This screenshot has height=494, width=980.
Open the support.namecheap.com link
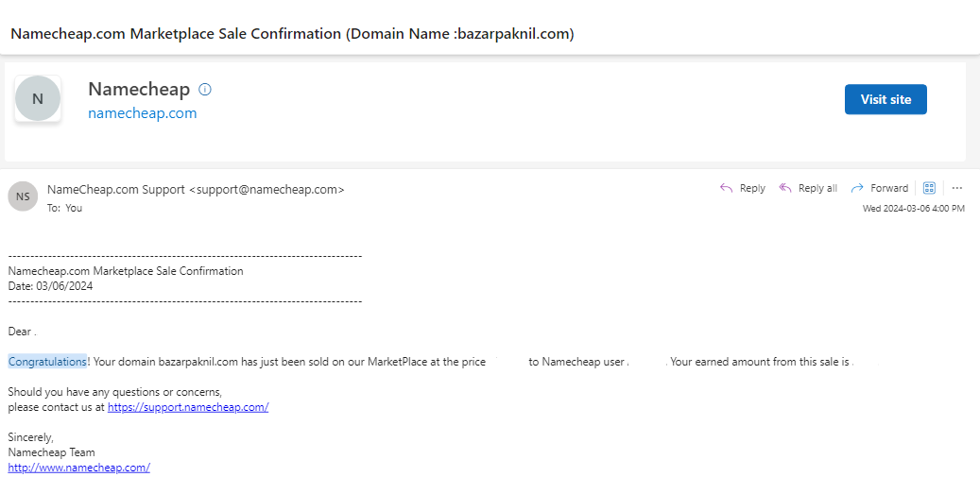tap(188, 407)
